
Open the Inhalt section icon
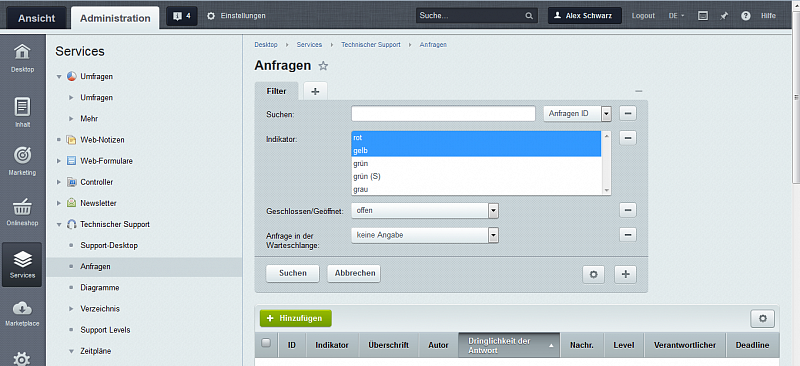22,112
